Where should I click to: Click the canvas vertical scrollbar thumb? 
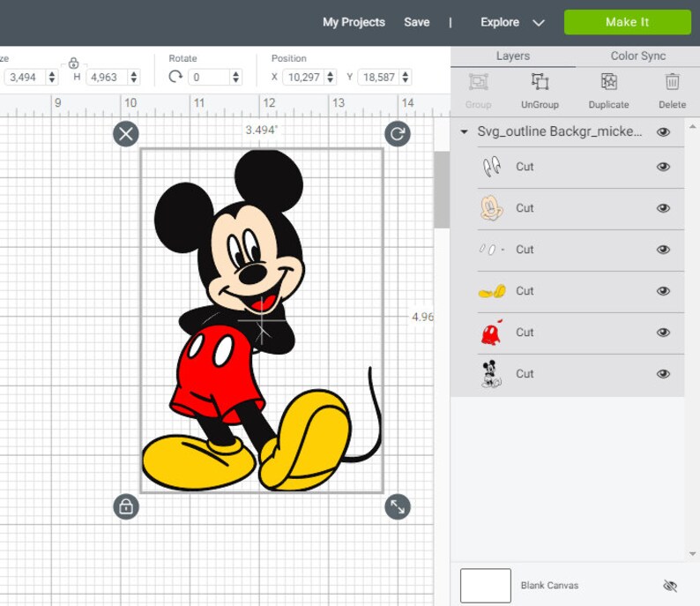point(442,190)
